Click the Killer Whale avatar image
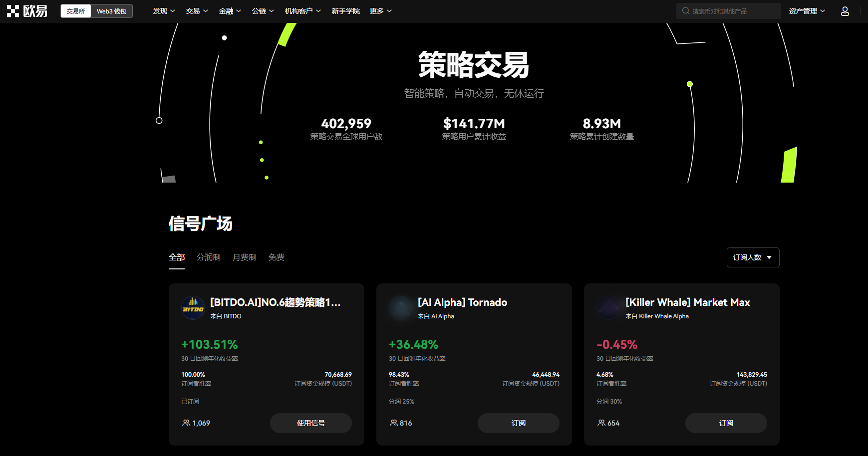 click(x=608, y=307)
